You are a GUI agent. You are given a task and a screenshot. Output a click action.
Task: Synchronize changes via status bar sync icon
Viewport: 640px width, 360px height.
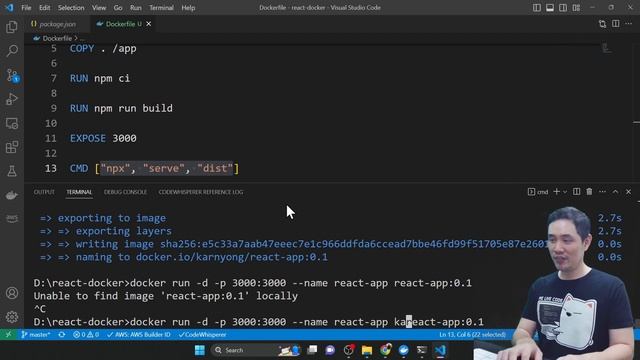coord(62,335)
